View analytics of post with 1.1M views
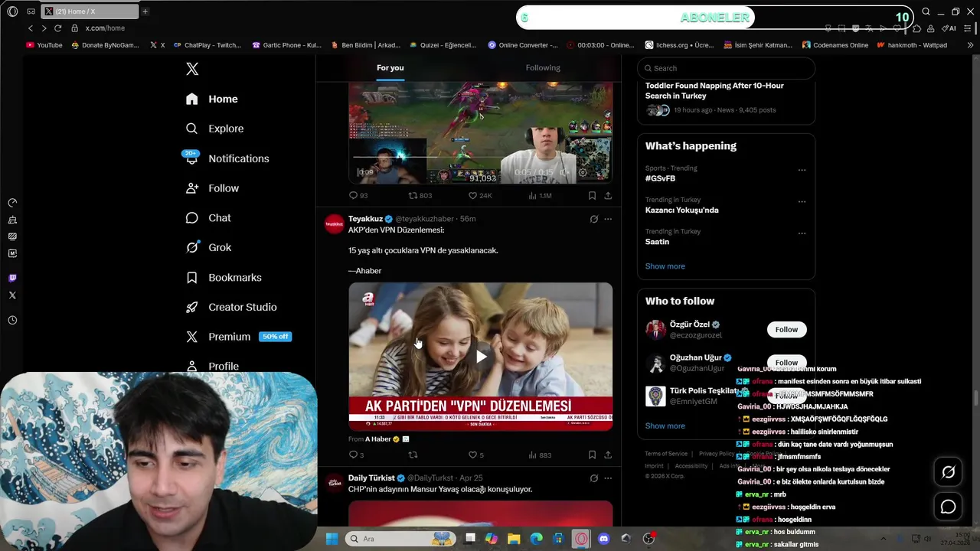The width and height of the screenshot is (980, 551). [540, 195]
